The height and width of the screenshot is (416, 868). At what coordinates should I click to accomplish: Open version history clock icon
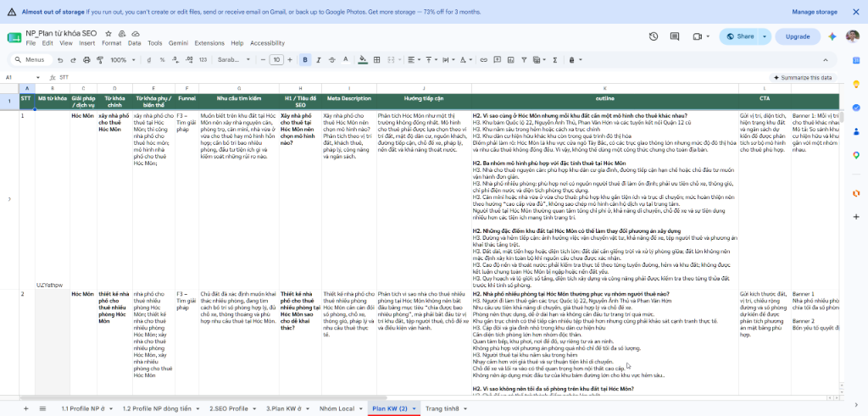click(654, 36)
